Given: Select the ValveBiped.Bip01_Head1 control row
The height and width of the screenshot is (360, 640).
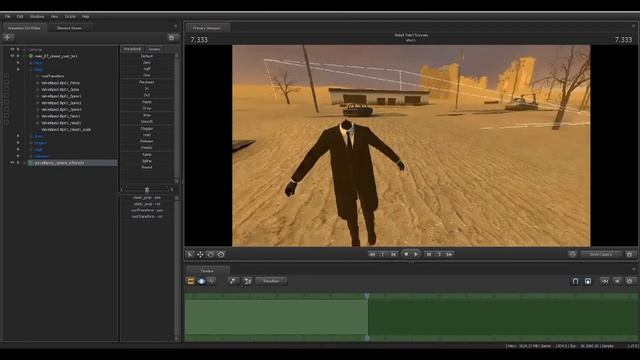Looking at the screenshot, I should click(x=61, y=122).
